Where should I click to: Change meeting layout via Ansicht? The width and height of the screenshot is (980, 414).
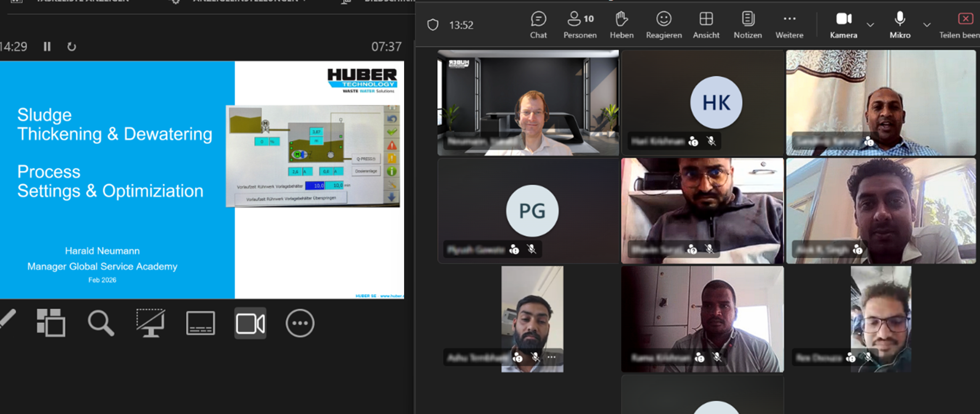click(706, 25)
